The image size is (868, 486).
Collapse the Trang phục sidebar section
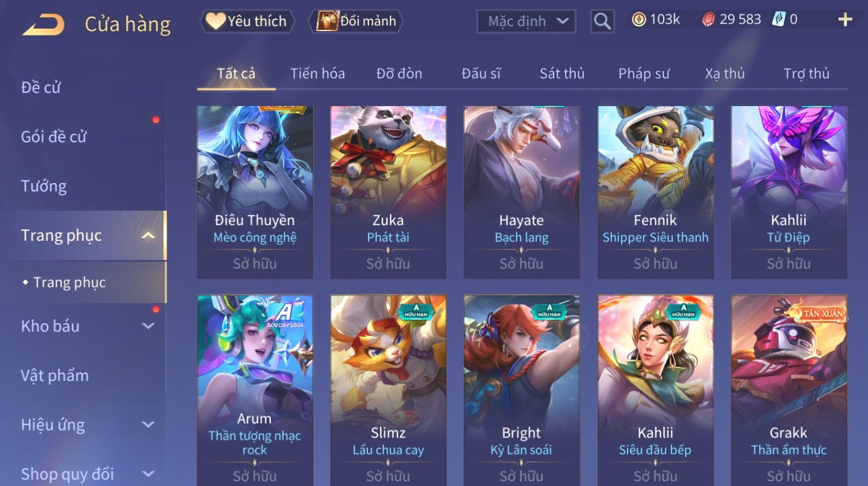click(x=148, y=235)
